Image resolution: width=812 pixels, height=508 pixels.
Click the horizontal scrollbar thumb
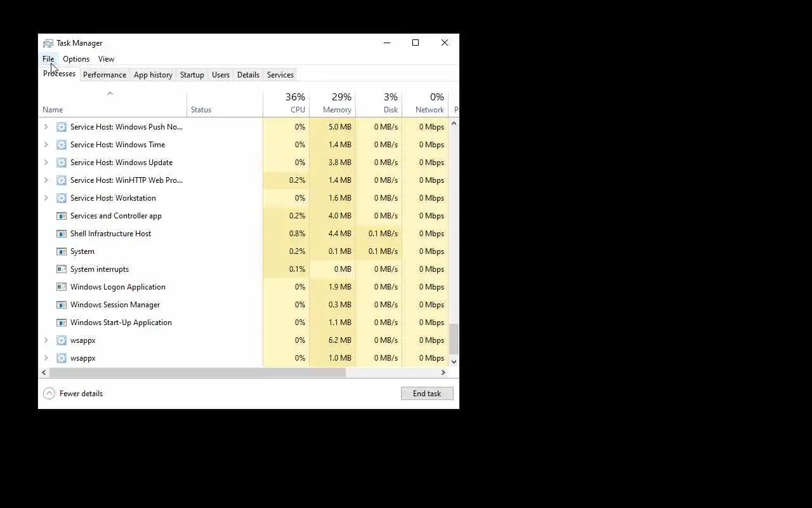coord(197,373)
